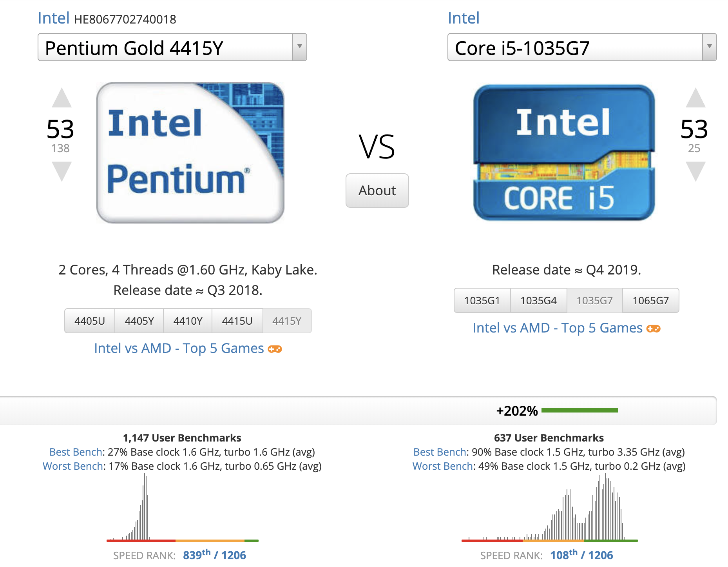
Task: Open the About button
Action: (377, 191)
